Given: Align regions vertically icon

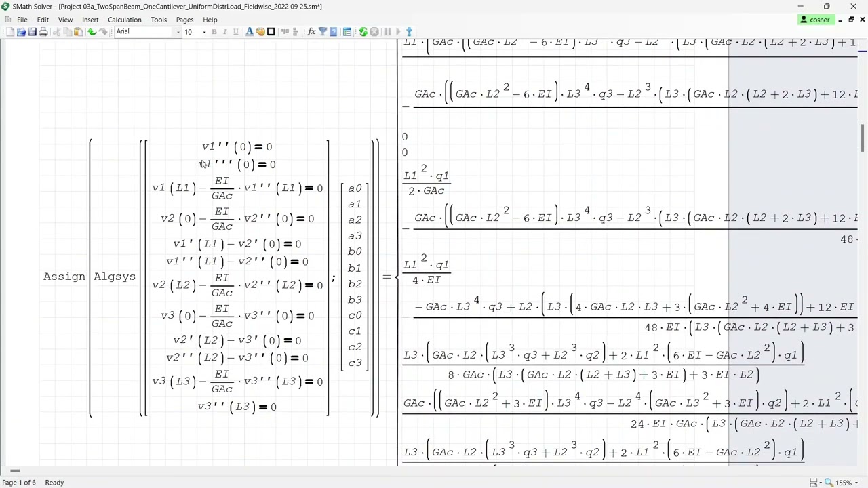Looking at the screenshot, I should click(x=295, y=32).
